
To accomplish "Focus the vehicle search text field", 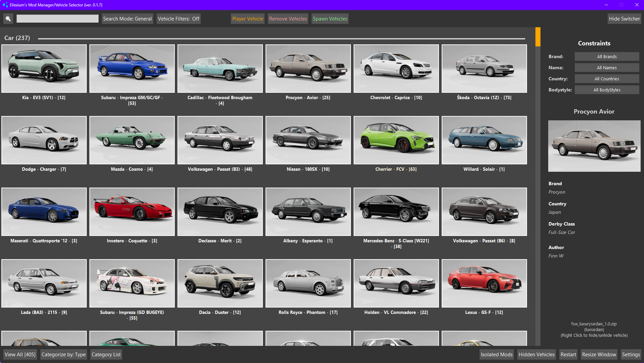I will [57, 19].
